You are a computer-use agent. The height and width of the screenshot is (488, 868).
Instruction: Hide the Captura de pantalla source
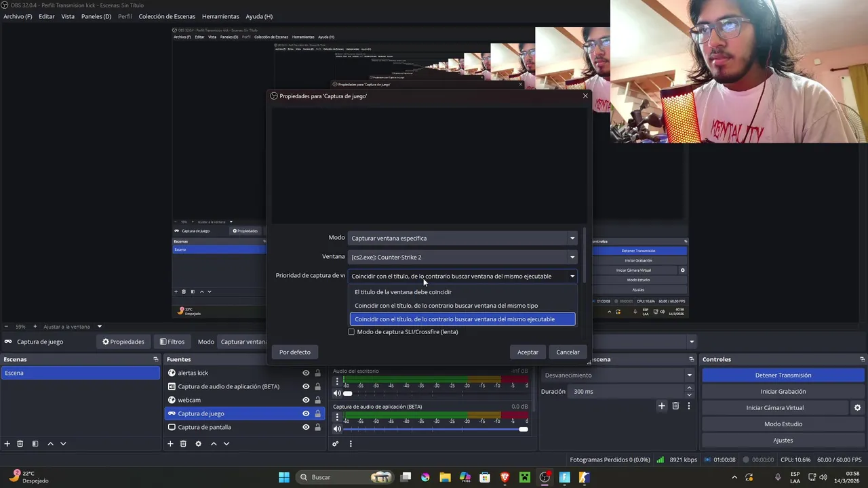(306, 427)
